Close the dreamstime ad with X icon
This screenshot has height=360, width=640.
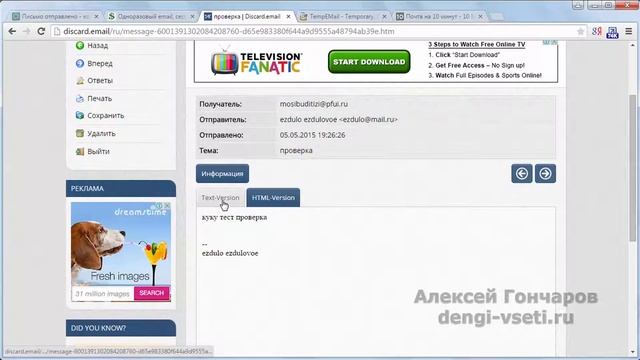167,206
